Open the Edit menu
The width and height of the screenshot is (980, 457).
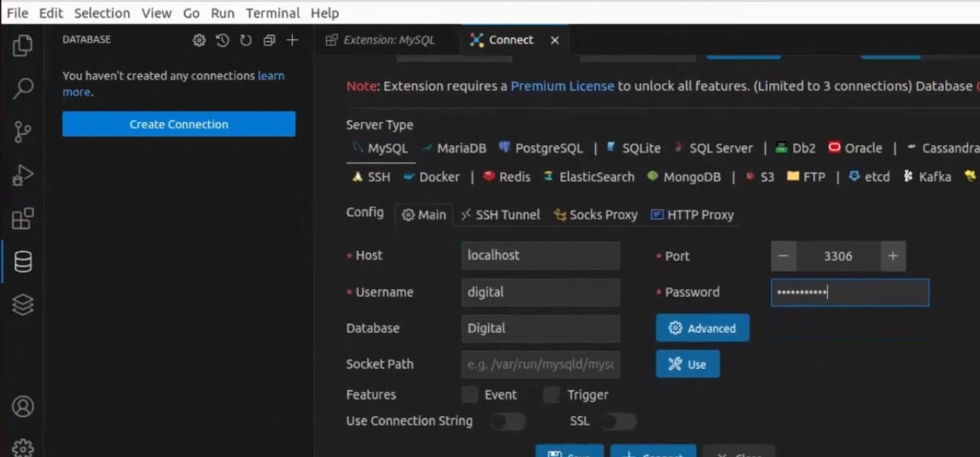tap(51, 12)
